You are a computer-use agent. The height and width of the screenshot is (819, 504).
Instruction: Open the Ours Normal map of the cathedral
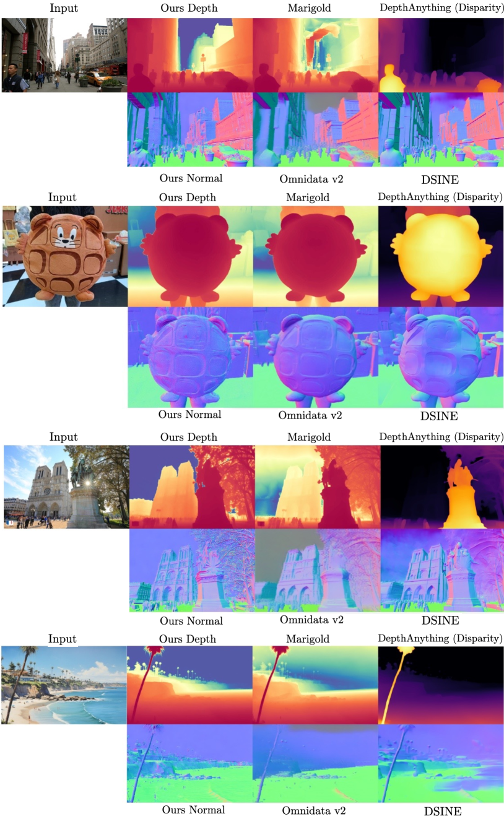[x=192, y=570]
